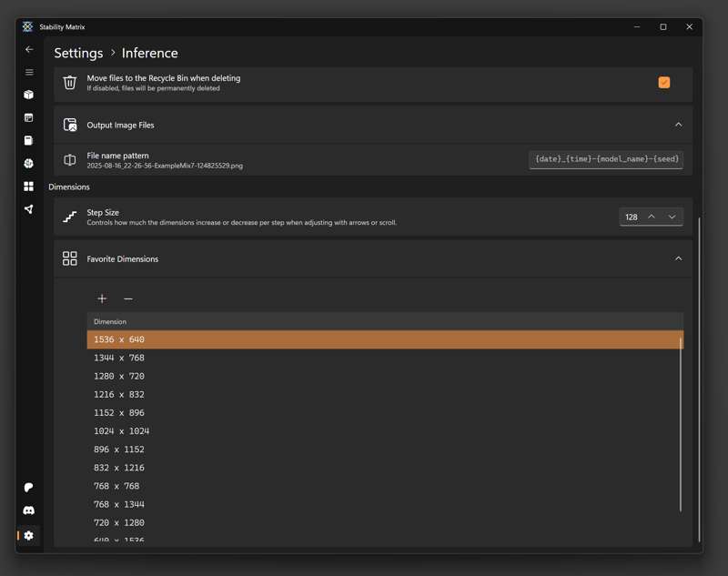Open the four-squares grid icon in sidebar

[28, 187]
